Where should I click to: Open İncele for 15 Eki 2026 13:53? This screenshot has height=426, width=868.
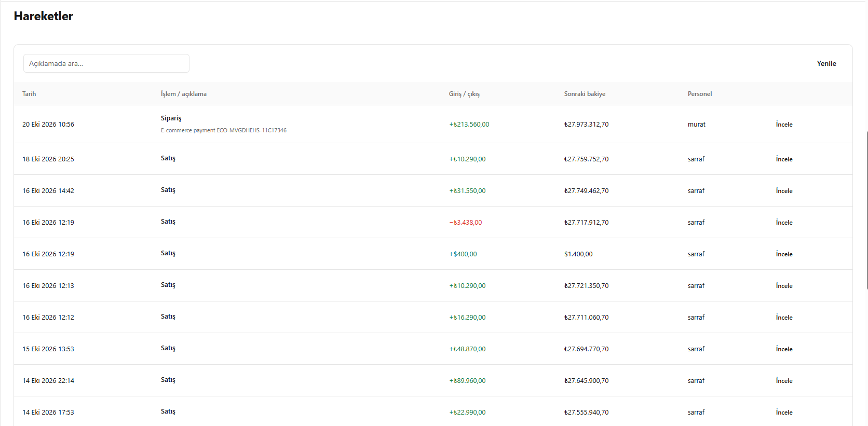pos(784,349)
